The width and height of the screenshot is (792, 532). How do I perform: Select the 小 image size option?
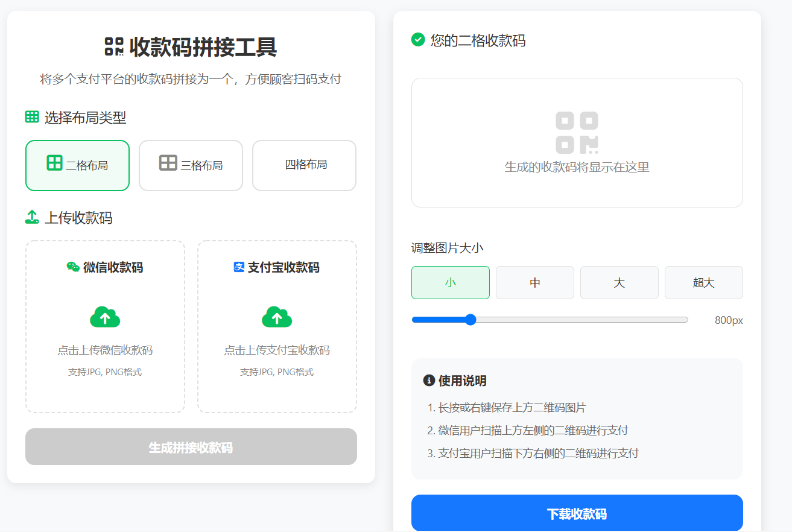coord(450,282)
